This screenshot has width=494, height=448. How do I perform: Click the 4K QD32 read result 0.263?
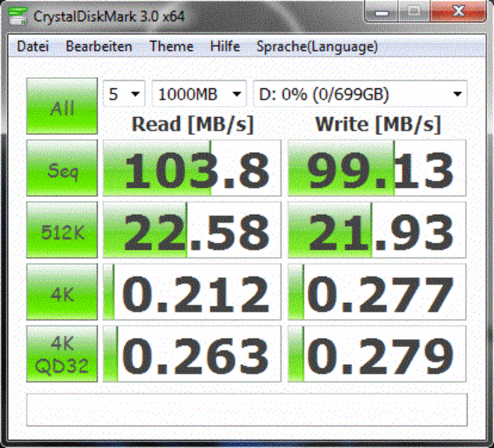[x=192, y=354]
